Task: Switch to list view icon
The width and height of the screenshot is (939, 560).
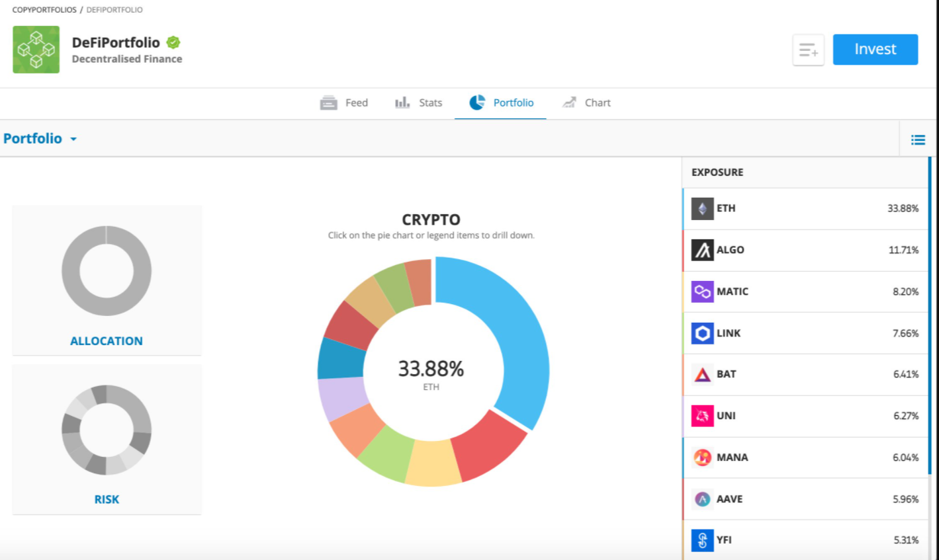Action: coord(918,140)
